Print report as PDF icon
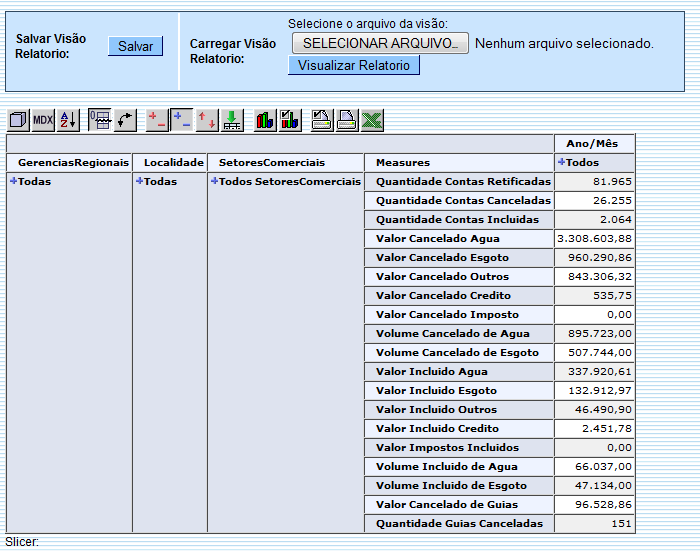 pos(347,120)
